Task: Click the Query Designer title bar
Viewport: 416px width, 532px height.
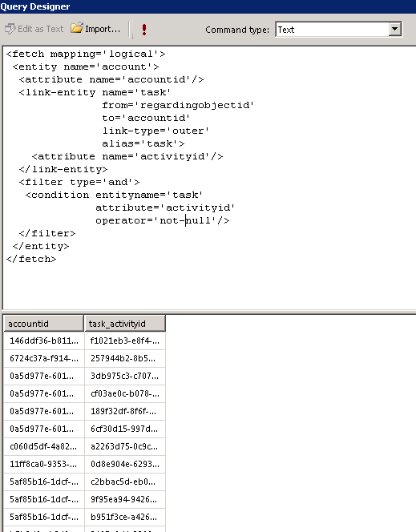Action: [x=208, y=6]
